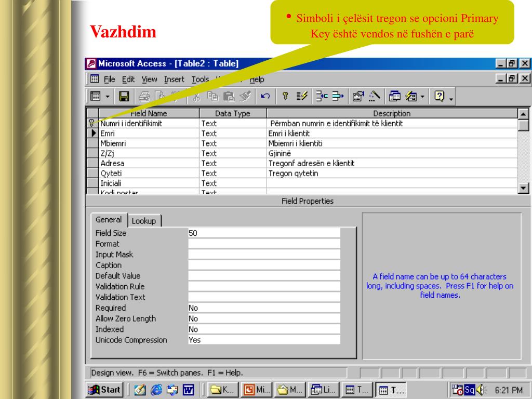Undo with the blue arrow icon
The height and width of the screenshot is (399, 532).
point(265,97)
